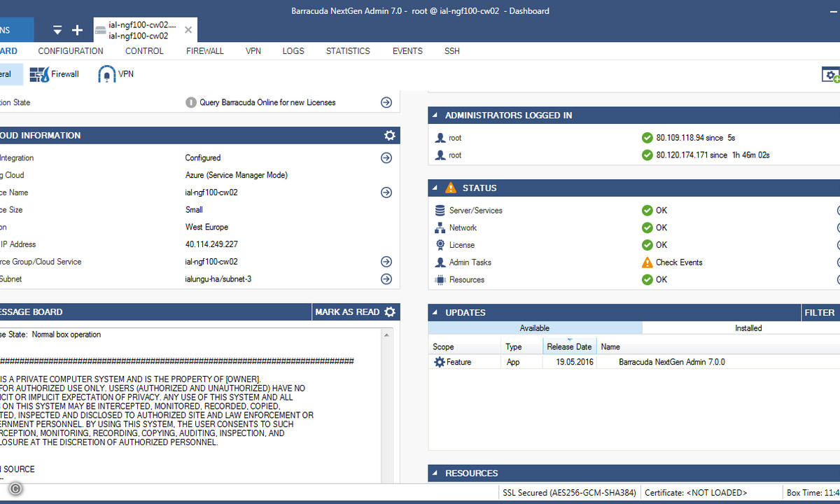
Task: Click the first root administrator user icon
Action: [x=440, y=138]
